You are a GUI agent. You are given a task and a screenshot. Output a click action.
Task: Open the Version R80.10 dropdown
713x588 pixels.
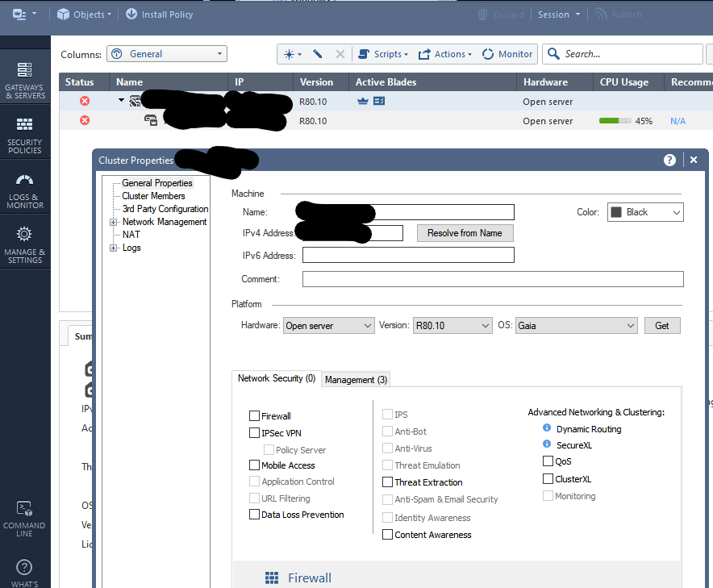[x=452, y=326]
